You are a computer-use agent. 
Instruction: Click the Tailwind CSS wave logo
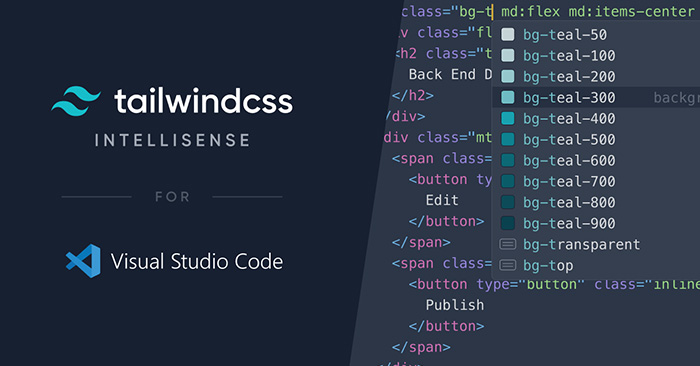tap(76, 101)
